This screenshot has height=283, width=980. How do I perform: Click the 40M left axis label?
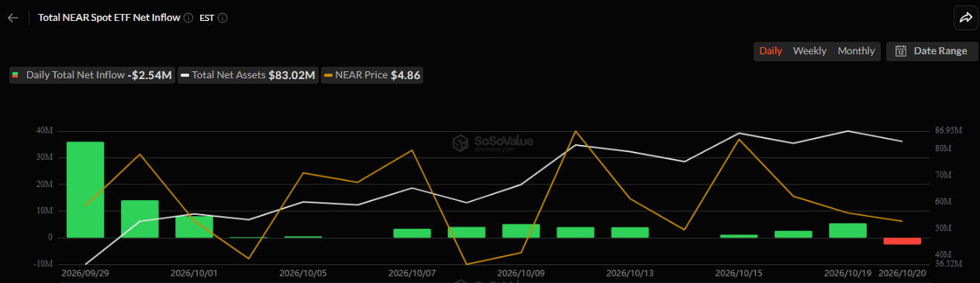pyautogui.click(x=44, y=131)
